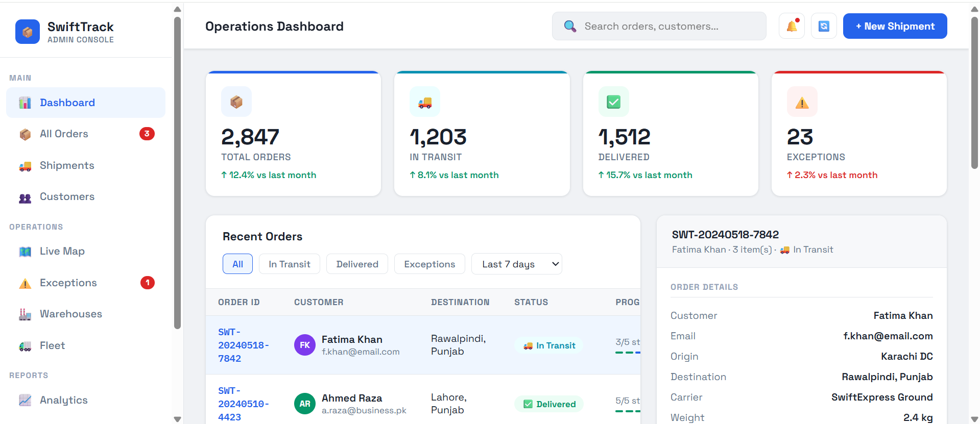Navigate to Live Map
Viewport: 980px width, 424px height.
[86, 251]
